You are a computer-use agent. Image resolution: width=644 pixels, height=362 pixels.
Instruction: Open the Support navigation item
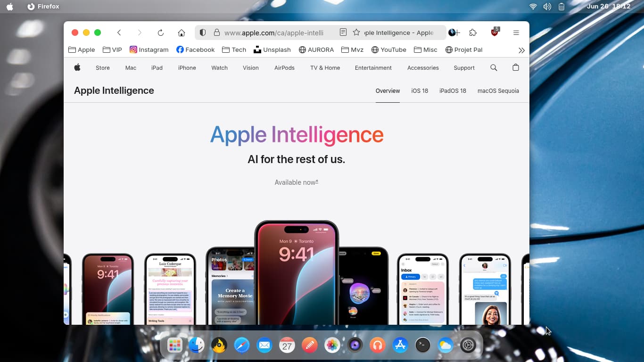click(x=464, y=68)
